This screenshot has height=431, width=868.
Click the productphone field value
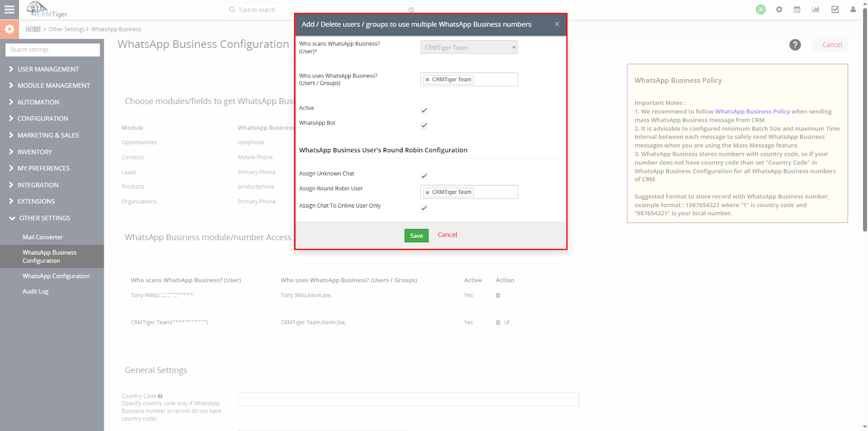256,187
